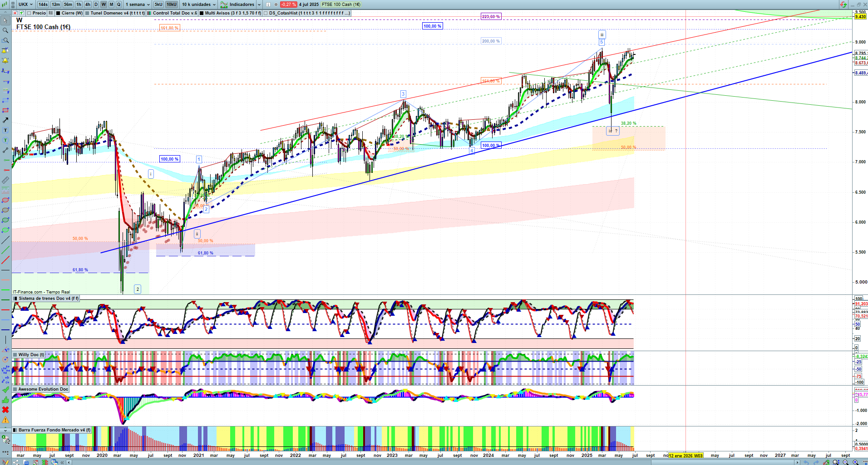Select the magnifier zoom tool
Image resolution: width=868 pixels, height=465 pixels.
[x=5, y=30]
